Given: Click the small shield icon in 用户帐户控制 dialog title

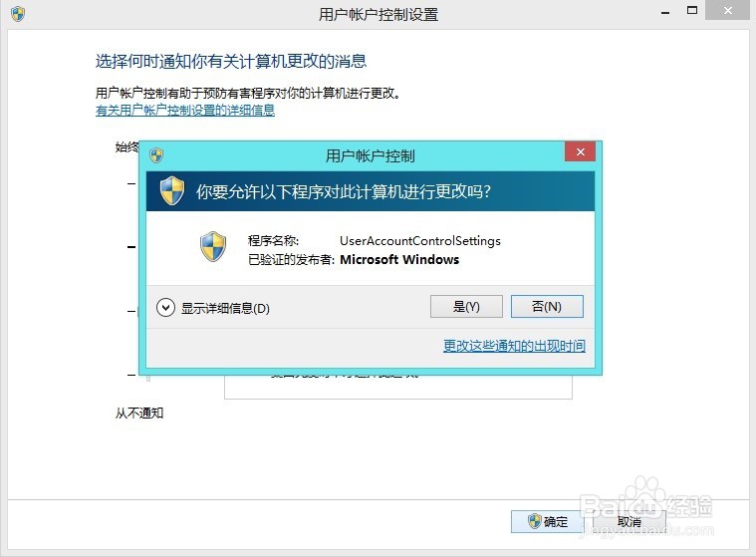Looking at the screenshot, I should pyautogui.click(x=156, y=155).
